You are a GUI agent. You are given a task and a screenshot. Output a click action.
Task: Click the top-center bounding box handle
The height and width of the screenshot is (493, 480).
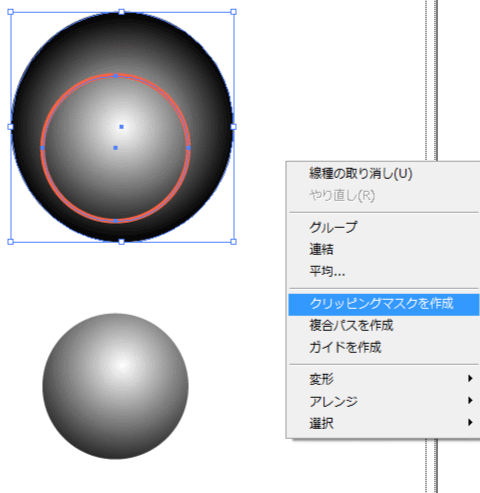coord(122,12)
